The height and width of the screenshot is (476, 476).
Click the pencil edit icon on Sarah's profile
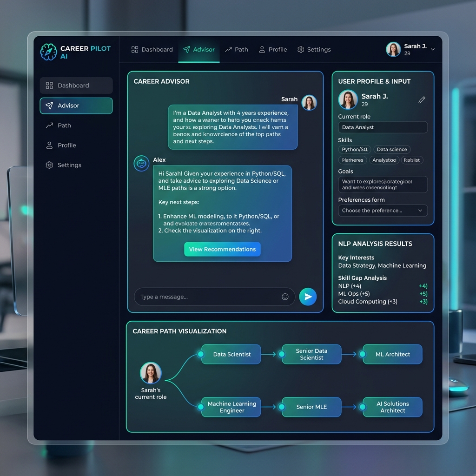[x=422, y=99]
